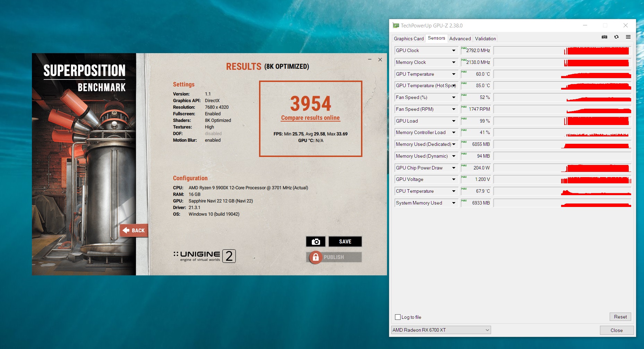
Task: Switch to the Advanced tab
Action: pos(460,39)
